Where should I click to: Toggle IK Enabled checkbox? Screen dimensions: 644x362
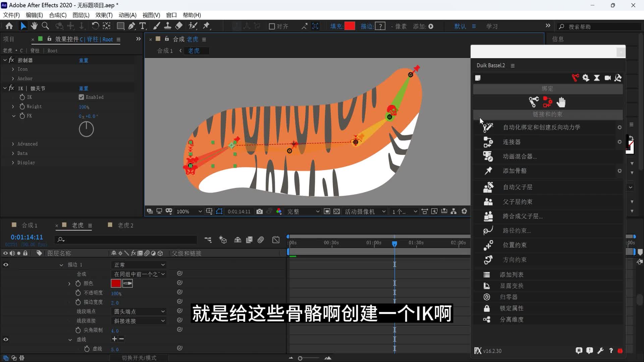click(81, 97)
